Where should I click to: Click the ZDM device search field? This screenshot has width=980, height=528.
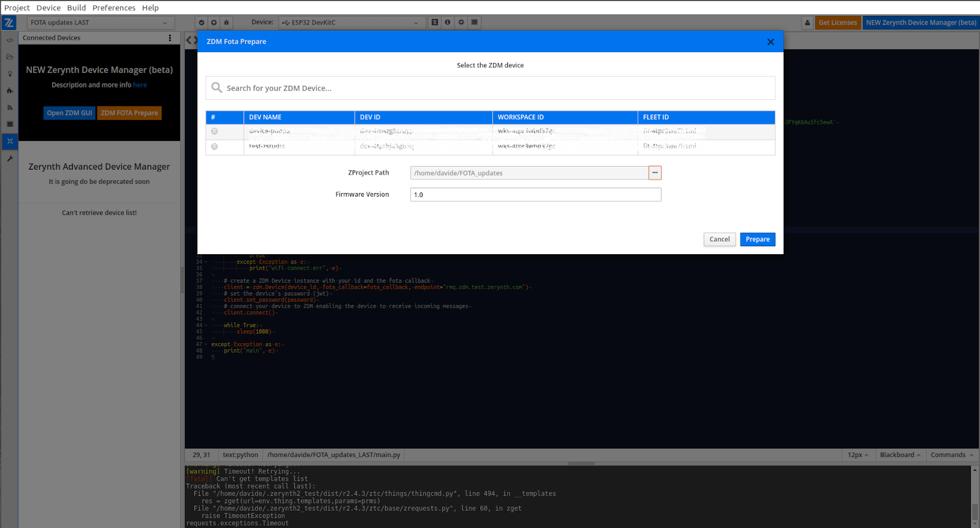(490, 88)
